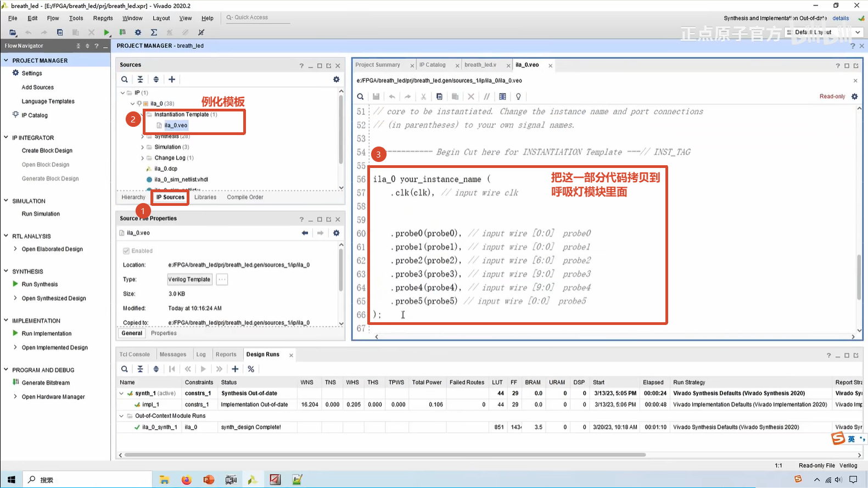Collapse all Flow Navigator sections icon
The height and width of the screenshot is (488, 868).
(x=79, y=46)
